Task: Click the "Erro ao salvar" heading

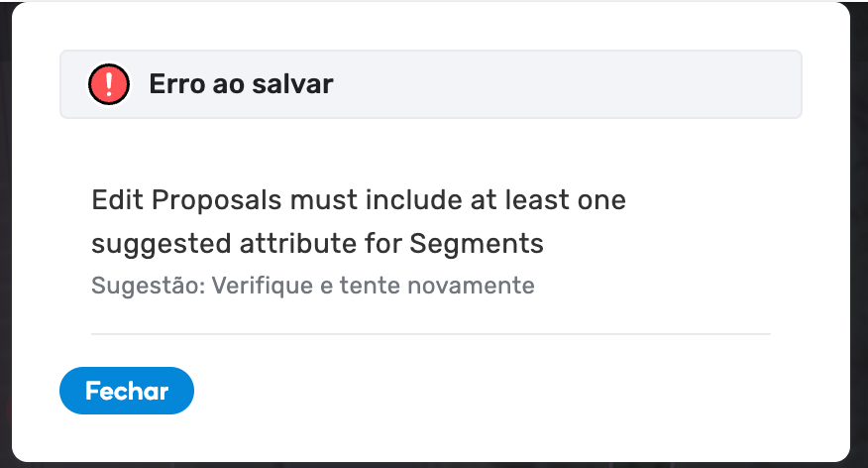Action: point(241,84)
